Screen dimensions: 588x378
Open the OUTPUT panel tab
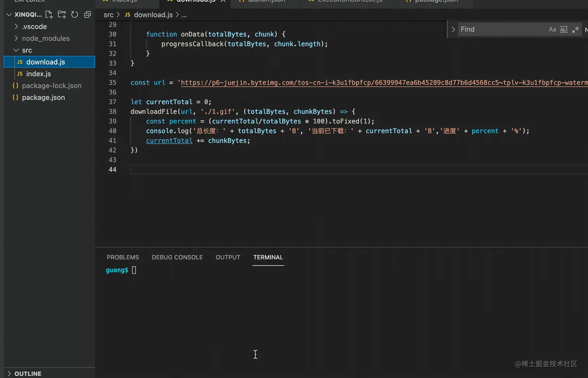pyautogui.click(x=228, y=257)
